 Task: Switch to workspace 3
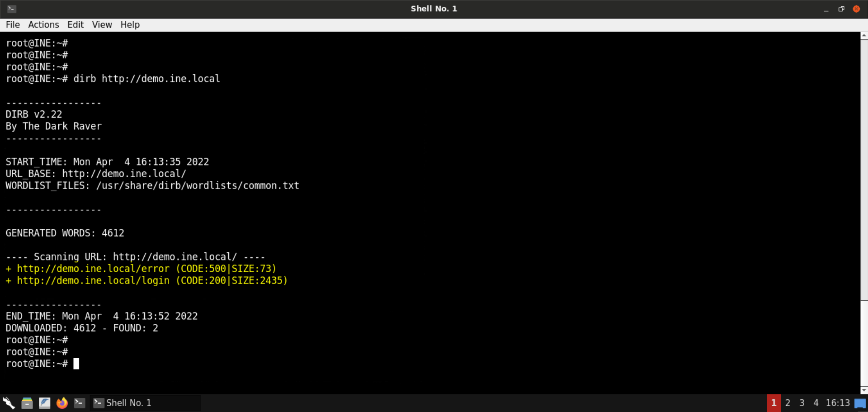coord(802,403)
